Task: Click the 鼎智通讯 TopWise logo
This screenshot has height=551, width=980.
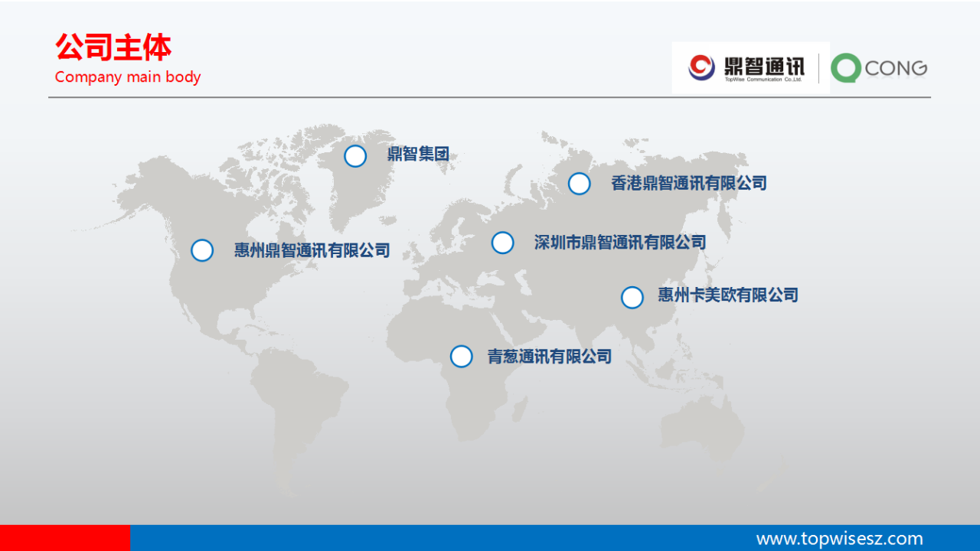Action: pos(746,68)
